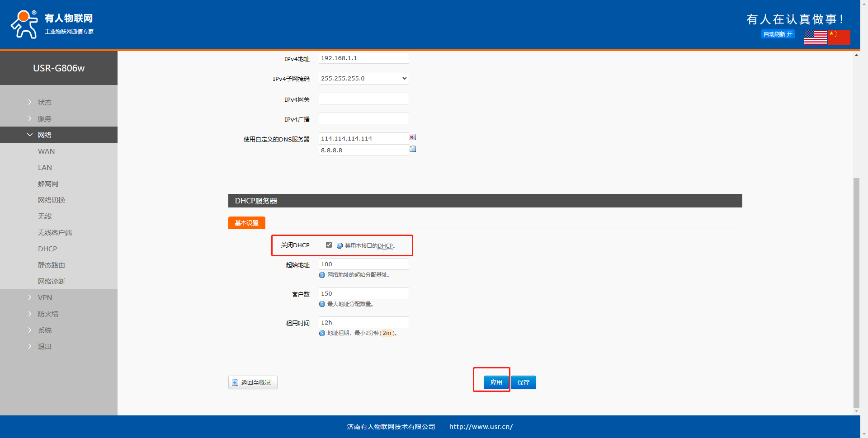Click the 应用 apply button
Screen dimensions: 868x438
(x=496, y=382)
